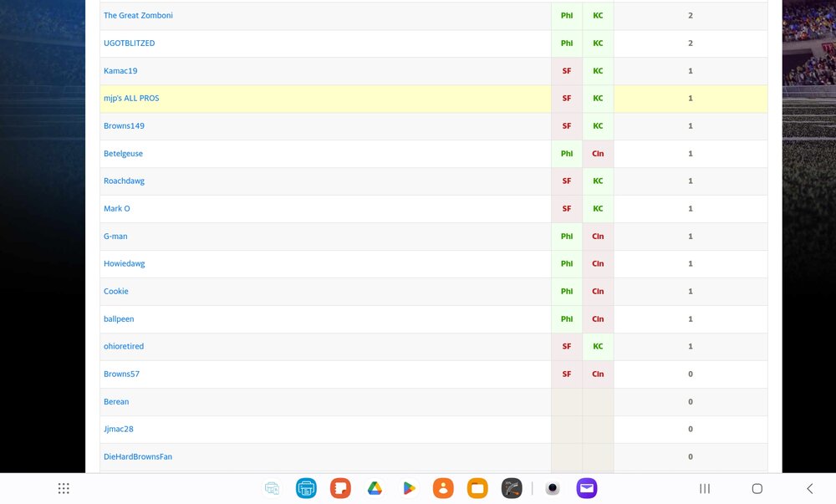Click the Roachdawg name link
Screen dimensions: 836x504
click(124, 181)
